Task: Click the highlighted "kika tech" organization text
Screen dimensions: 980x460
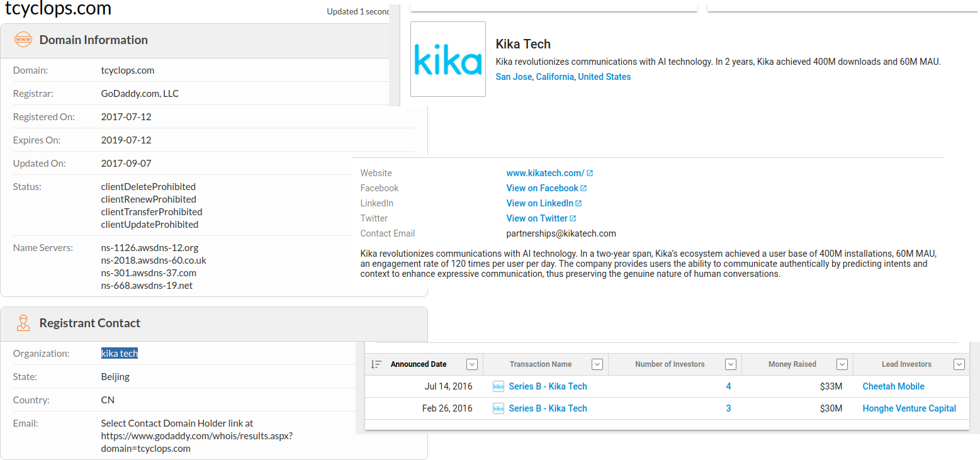Action: [120, 354]
